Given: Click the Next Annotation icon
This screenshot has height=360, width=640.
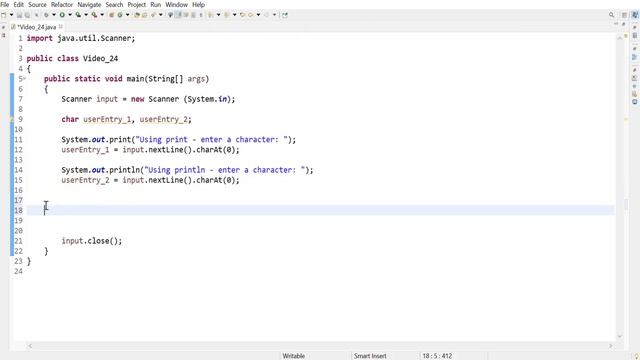Looking at the screenshot, I should click(211, 15).
